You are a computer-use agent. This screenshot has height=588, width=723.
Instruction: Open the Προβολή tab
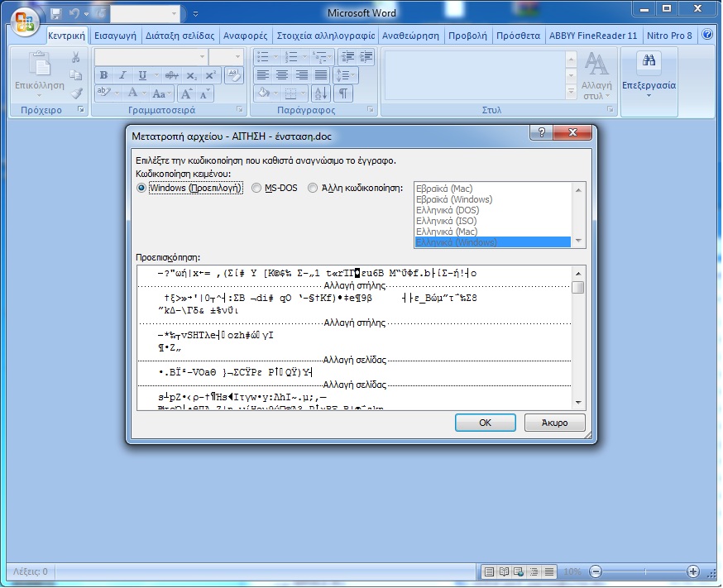click(467, 36)
